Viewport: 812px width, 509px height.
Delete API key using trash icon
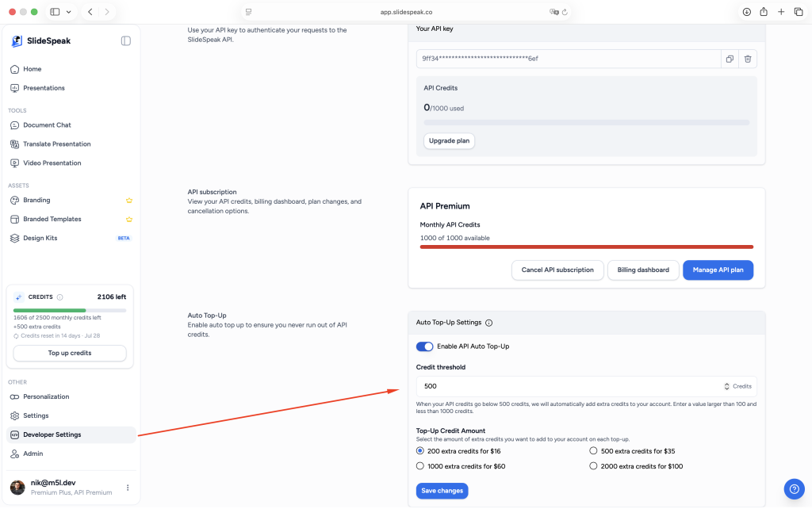pos(748,59)
